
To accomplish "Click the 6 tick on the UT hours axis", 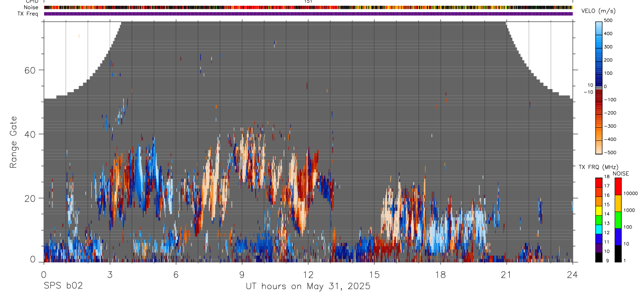I will tap(176, 274).
